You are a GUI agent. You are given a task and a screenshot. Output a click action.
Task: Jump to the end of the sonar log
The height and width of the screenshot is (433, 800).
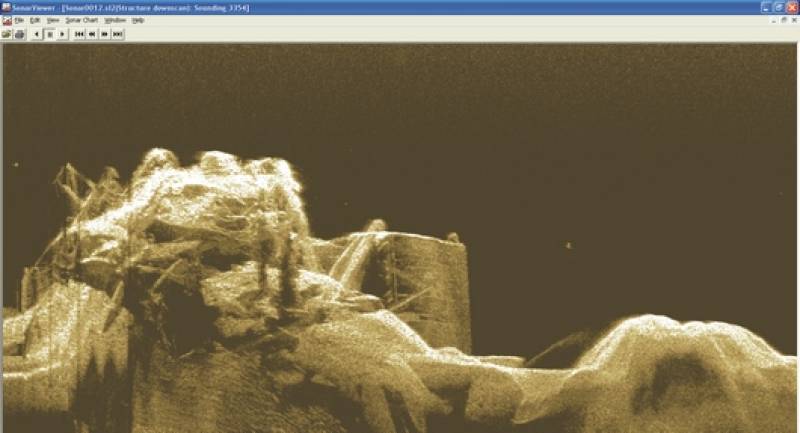[x=118, y=34]
